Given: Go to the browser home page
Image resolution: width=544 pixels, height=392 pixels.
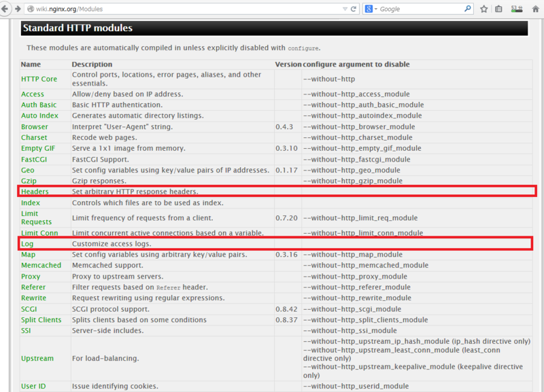Looking at the screenshot, I should [536, 9].
